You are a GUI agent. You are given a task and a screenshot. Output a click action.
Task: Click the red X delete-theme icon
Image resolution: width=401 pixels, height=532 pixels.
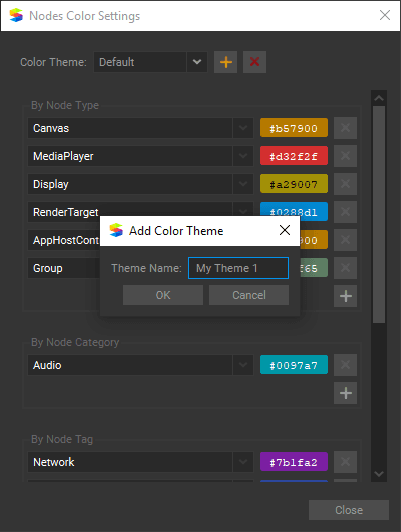click(254, 62)
